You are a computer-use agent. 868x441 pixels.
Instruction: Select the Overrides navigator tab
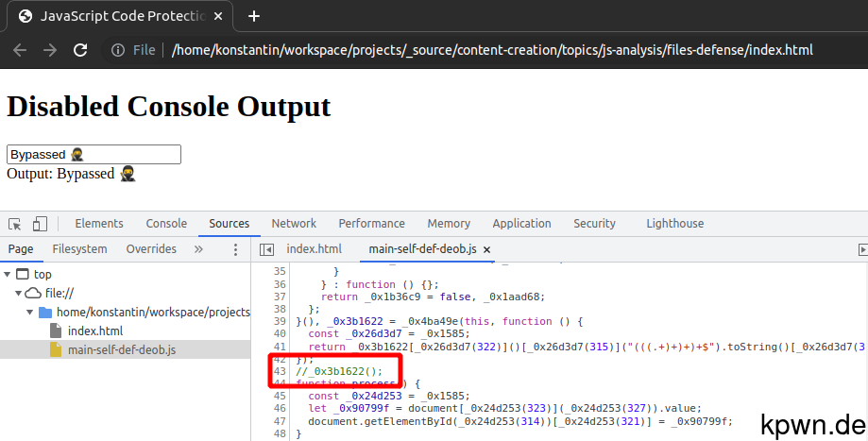(151, 249)
